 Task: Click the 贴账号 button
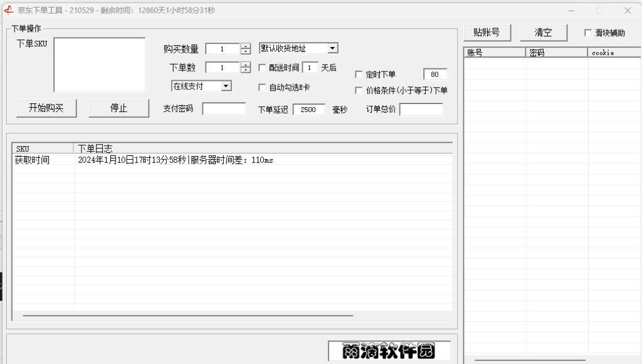coord(487,33)
